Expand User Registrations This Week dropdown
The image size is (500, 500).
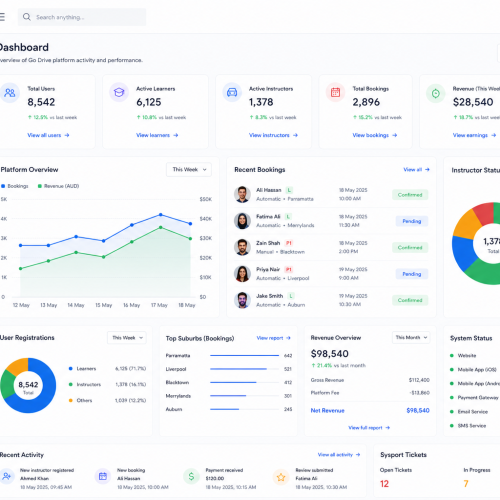point(127,338)
